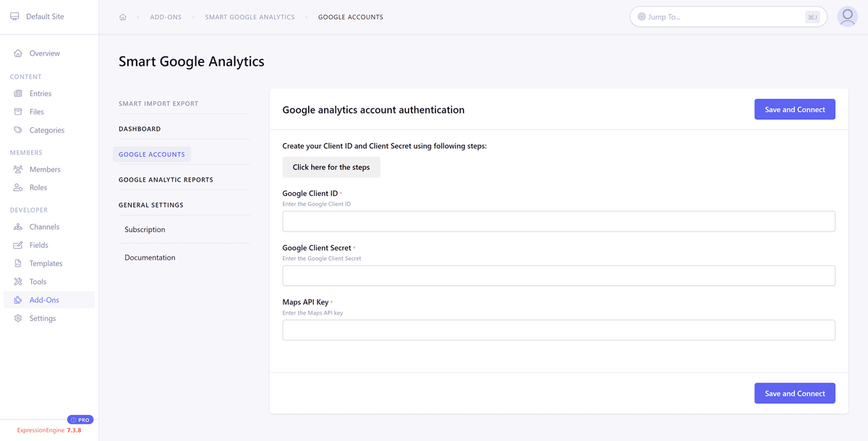Image resolution: width=868 pixels, height=441 pixels.
Task: Open the user profile avatar menu
Action: (x=847, y=16)
